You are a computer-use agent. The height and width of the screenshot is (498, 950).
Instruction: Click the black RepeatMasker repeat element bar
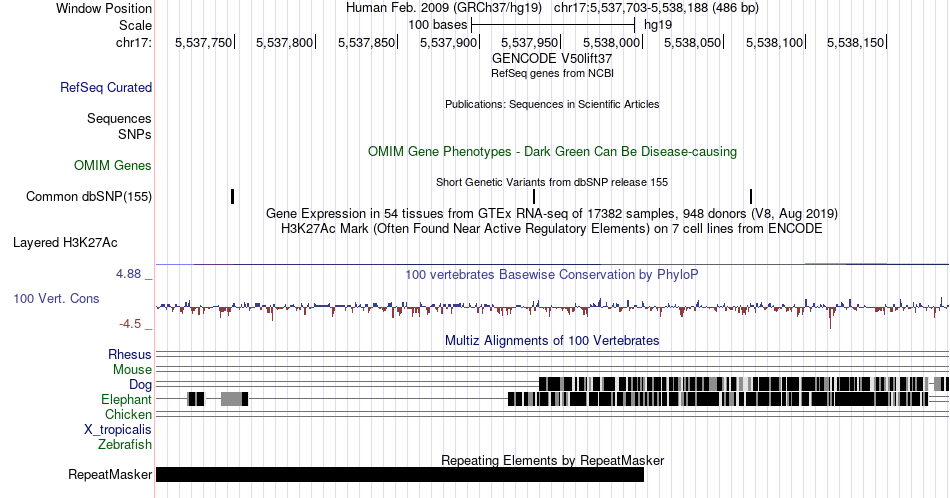pos(400,474)
